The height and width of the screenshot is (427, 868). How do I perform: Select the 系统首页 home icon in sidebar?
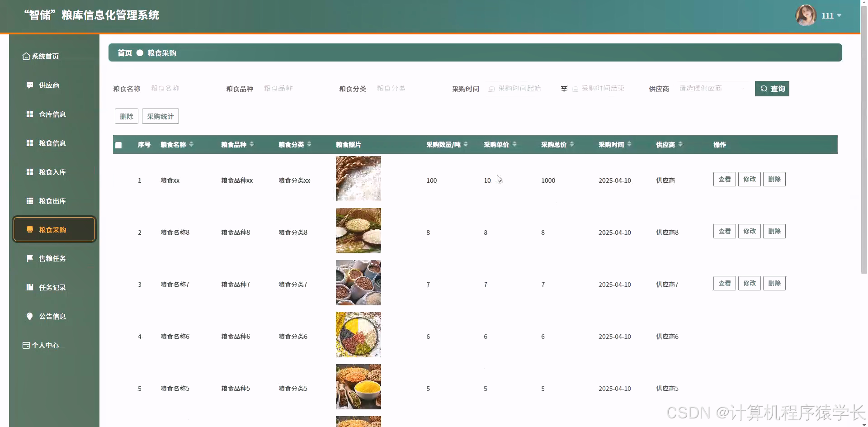tap(26, 56)
